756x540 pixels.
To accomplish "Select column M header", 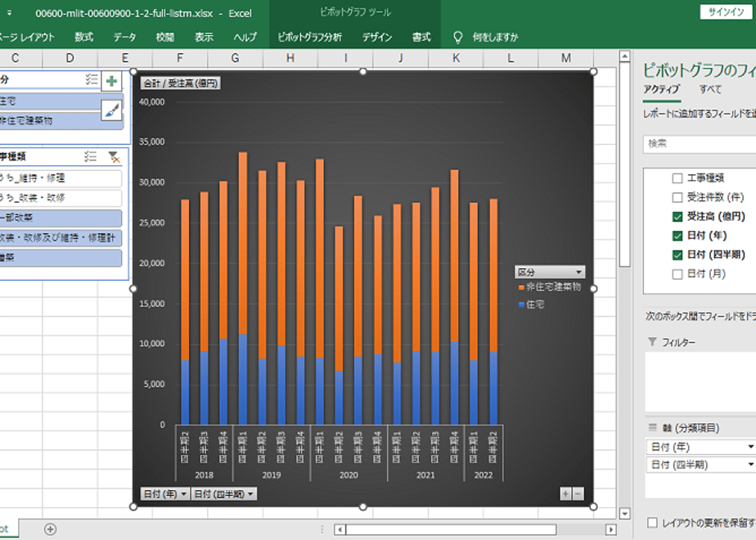I will click(x=565, y=58).
